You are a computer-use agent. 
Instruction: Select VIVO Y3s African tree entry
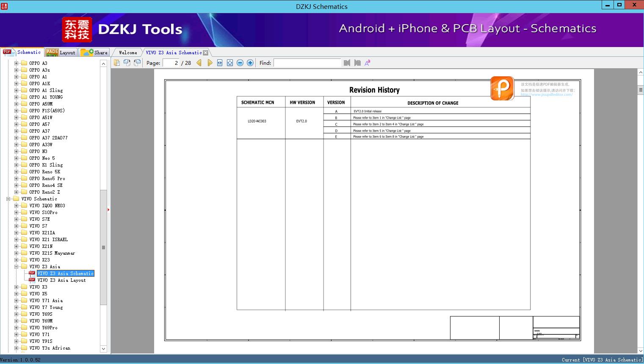click(x=50, y=348)
